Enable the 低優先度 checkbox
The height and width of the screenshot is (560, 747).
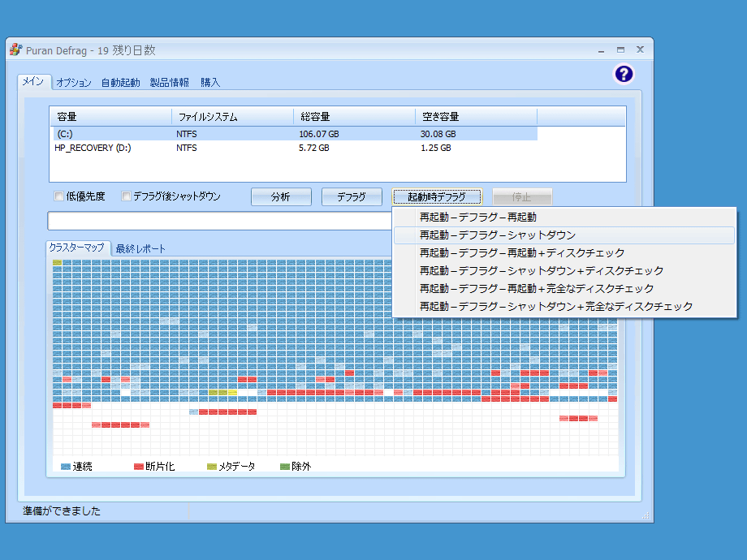59,196
